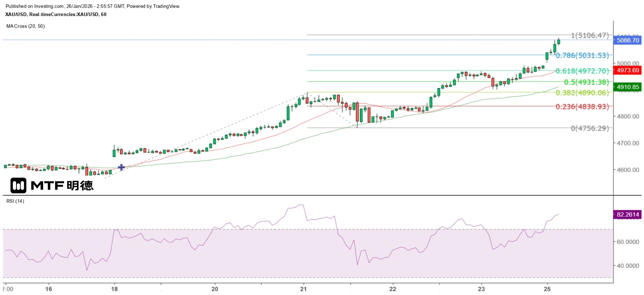The width and height of the screenshot is (644, 295).
Task: Click date 25 on the time axis
Action: tap(547, 289)
